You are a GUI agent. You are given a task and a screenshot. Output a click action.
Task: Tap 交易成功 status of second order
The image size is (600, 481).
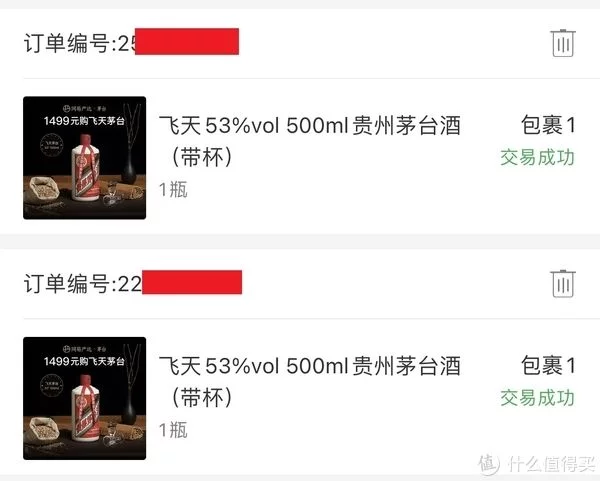[538, 398]
